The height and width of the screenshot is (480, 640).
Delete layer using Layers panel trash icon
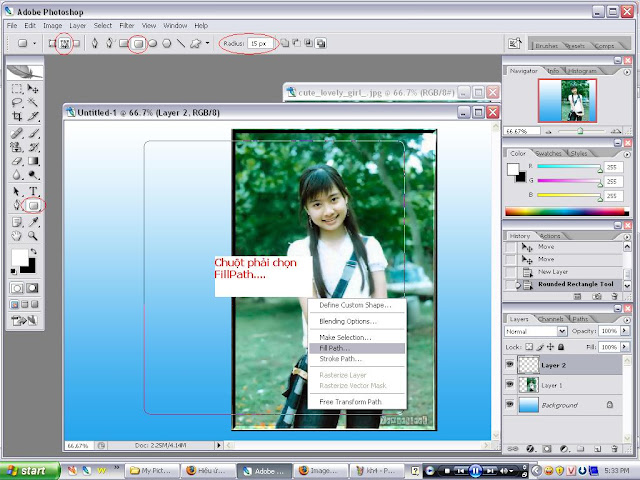[x=614, y=449]
